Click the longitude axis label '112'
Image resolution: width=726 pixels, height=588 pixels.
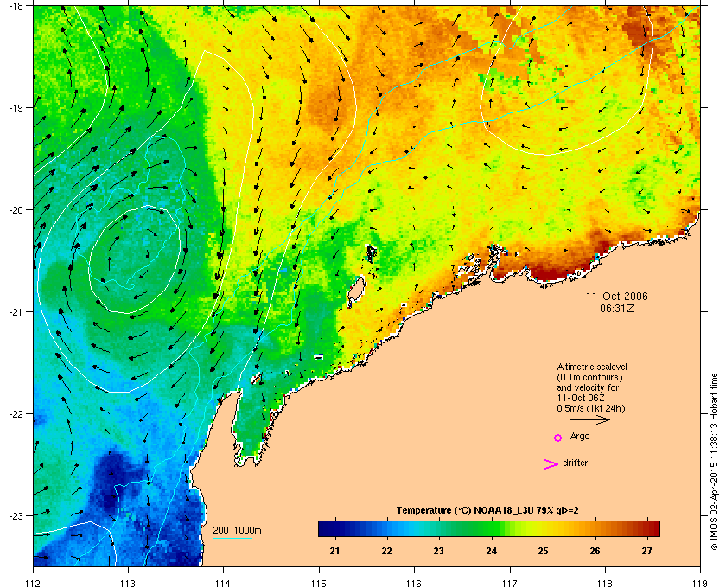click(34, 583)
